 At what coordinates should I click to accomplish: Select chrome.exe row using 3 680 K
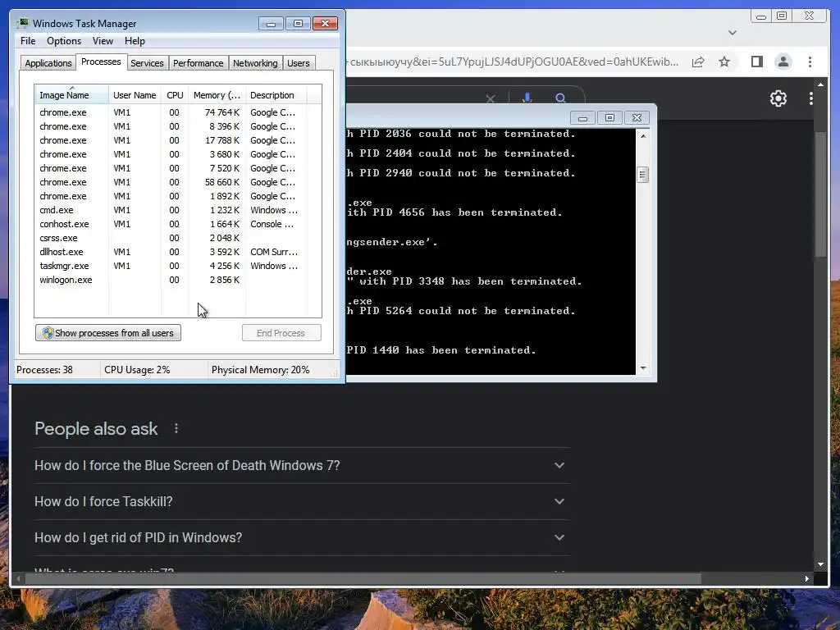tap(178, 154)
